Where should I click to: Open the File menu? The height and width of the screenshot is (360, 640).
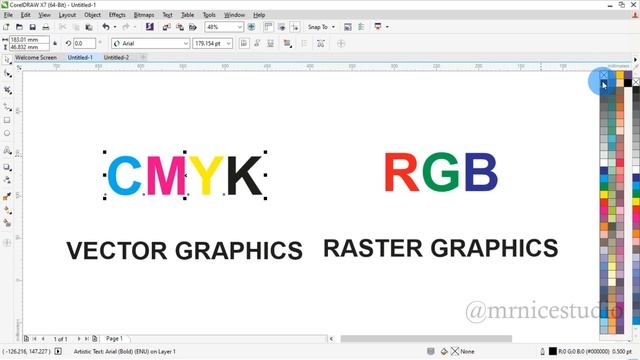pyautogui.click(x=8, y=15)
